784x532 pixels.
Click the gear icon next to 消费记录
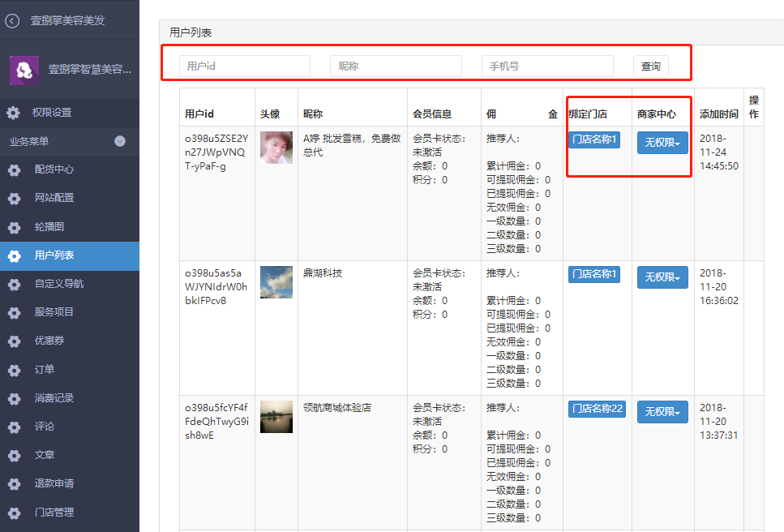[14, 398]
